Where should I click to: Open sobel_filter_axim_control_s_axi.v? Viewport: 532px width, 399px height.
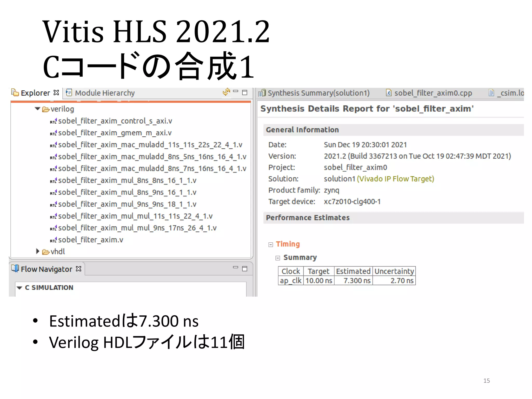coord(115,121)
